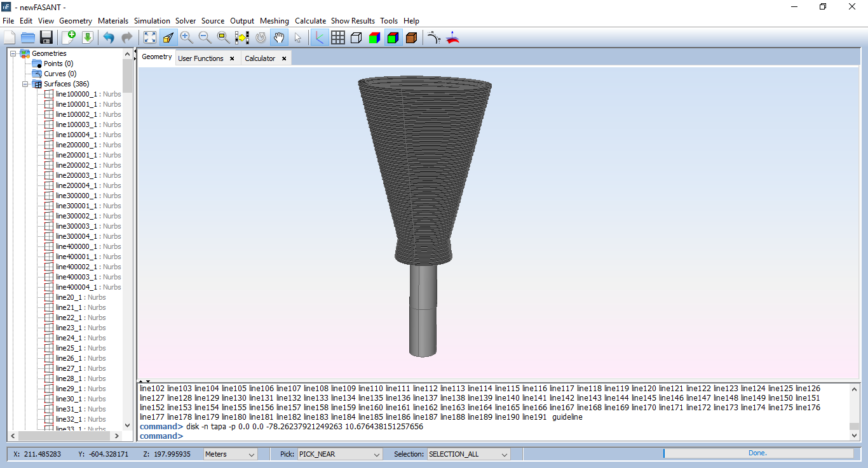Viewport: 868px width, 468px height.
Task: Select line200002_1 surface in the tree
Action: pyautogui.click(x=76, y=165)
